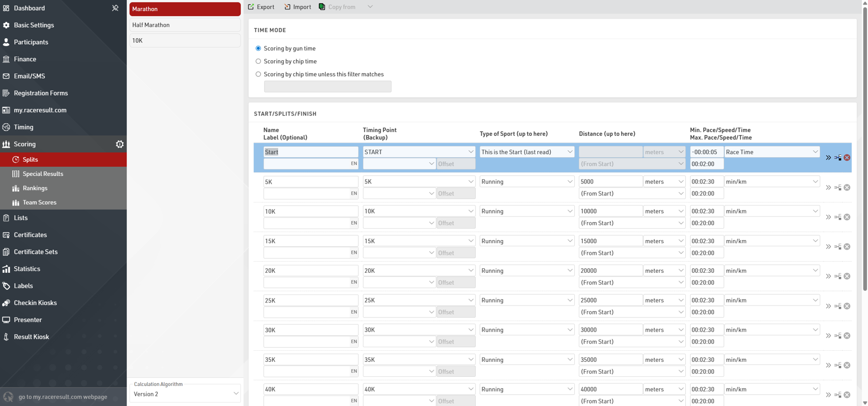Click insert-split icon on 10K row
This screenshot has width=868, height=406.
coord(838,217)
